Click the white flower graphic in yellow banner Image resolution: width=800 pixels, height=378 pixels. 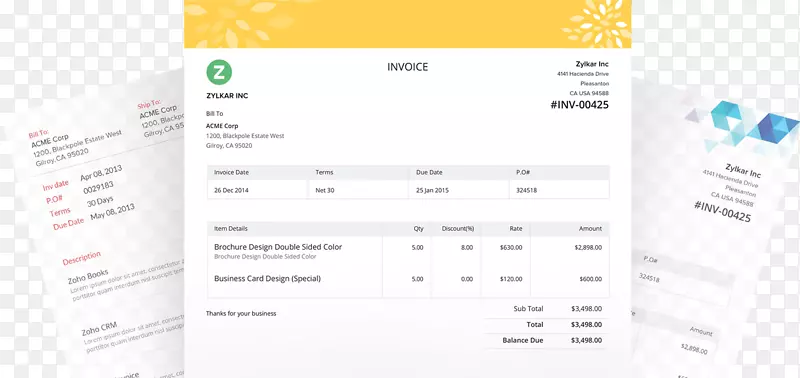[x=596, y=23]
